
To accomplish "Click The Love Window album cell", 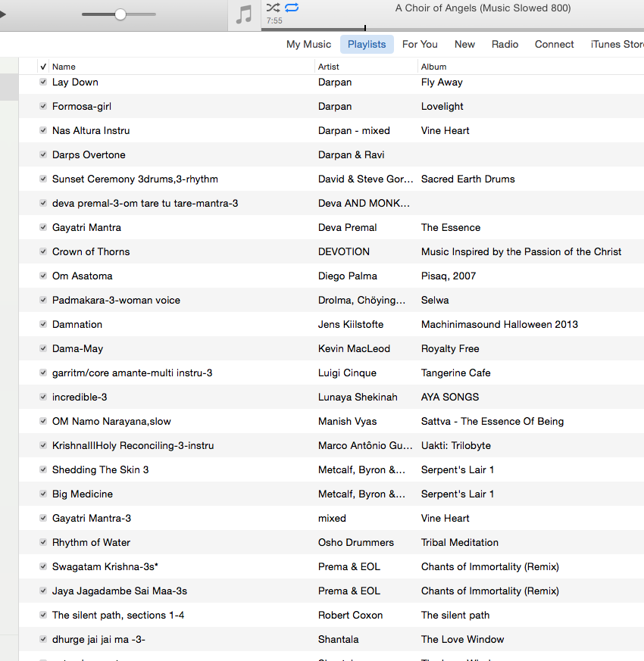I will [x=463, y=640].
